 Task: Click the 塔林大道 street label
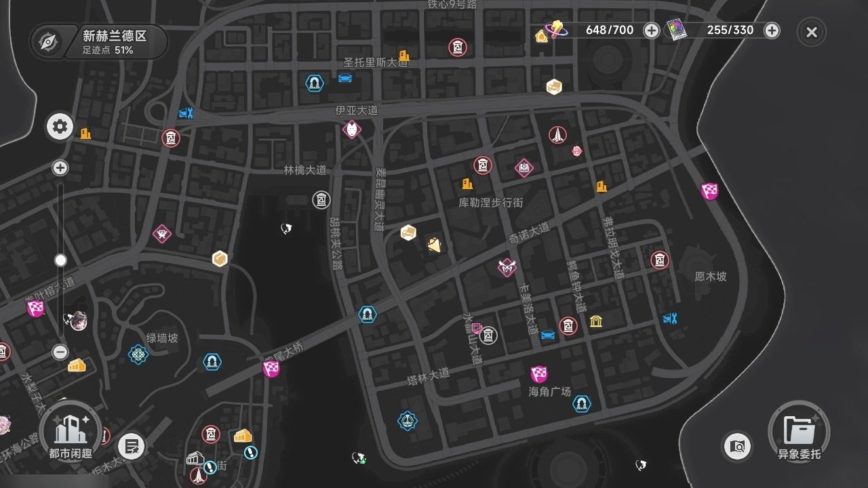pos(429,375)
